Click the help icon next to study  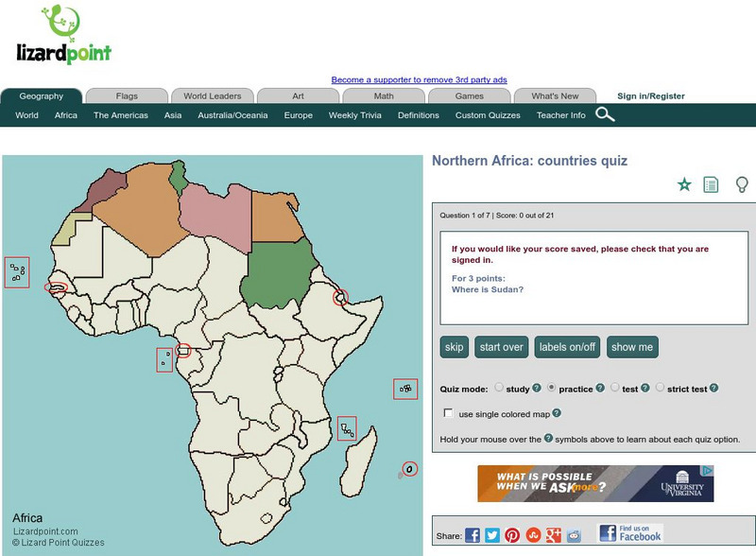click(537, 388)
